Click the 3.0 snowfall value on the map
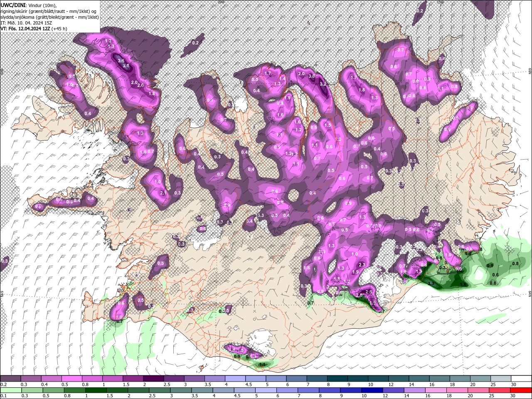This screenshot has height=399, width=532. pyautogui.click(x=312, y=76)
